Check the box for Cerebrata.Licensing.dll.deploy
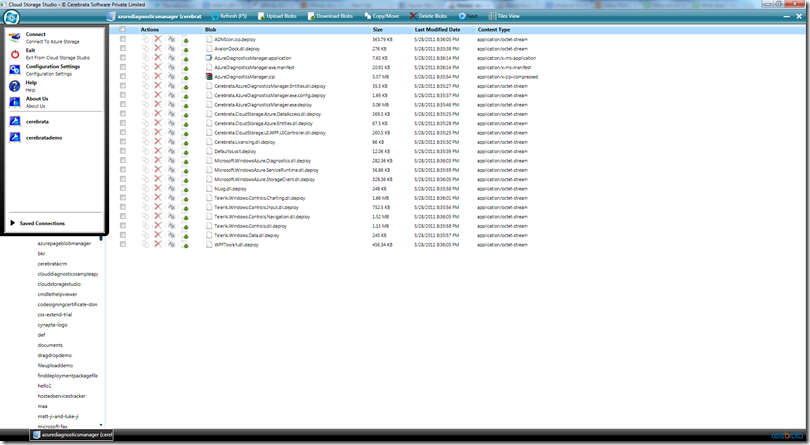The height and width of the screenshot is (445, 810). [122, 141]
